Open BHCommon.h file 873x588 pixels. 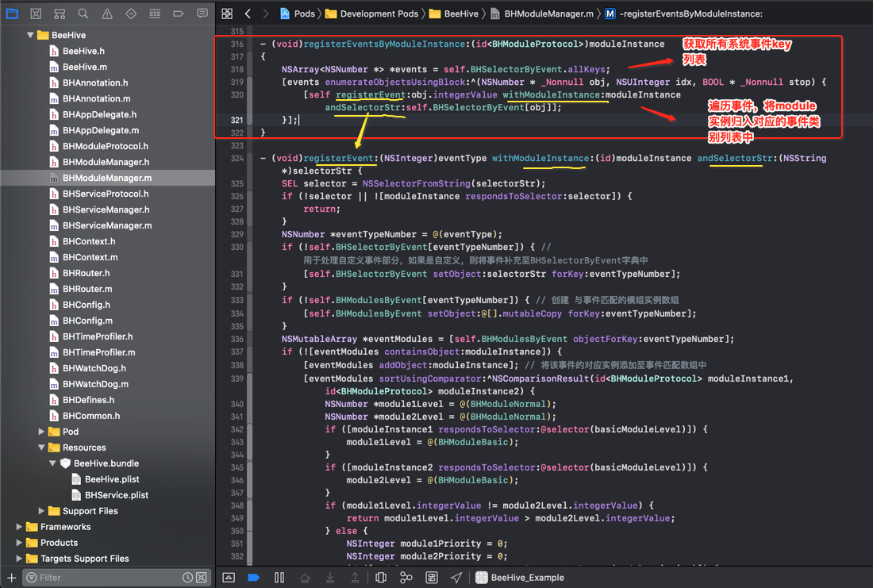pyautogui.click(x=91, y=415)
